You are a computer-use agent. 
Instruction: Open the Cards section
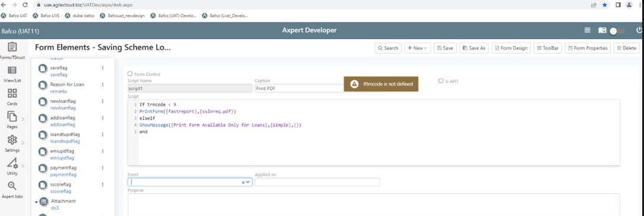click(12, 97)
